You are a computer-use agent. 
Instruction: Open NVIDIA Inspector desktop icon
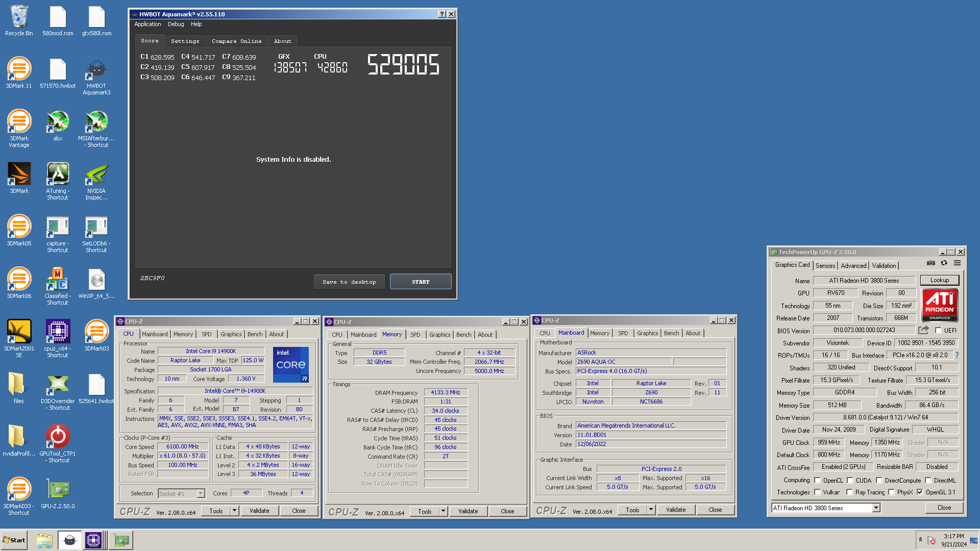[96, 181]
